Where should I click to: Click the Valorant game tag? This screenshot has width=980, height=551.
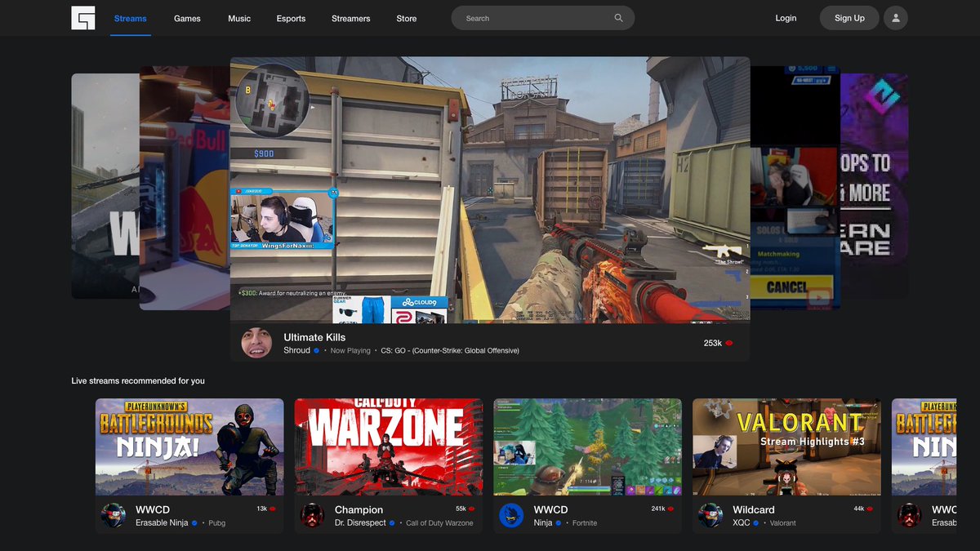pyautogui.click(x=783, y=523)
